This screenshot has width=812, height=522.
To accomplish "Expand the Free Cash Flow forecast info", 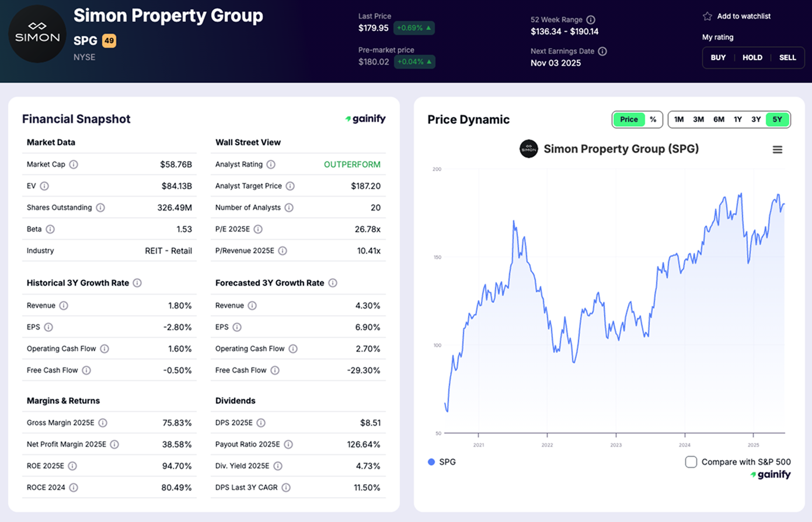I will click(277, 370).
